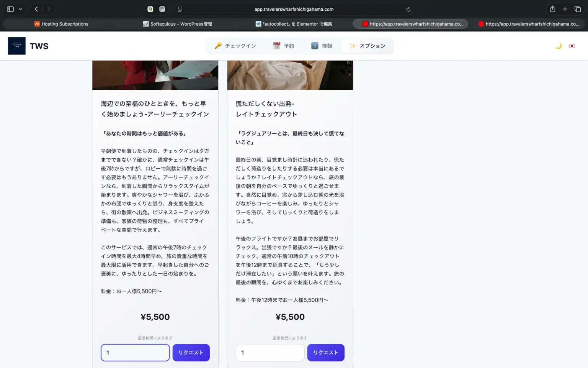Click the TWS logo image

point(17,46)
